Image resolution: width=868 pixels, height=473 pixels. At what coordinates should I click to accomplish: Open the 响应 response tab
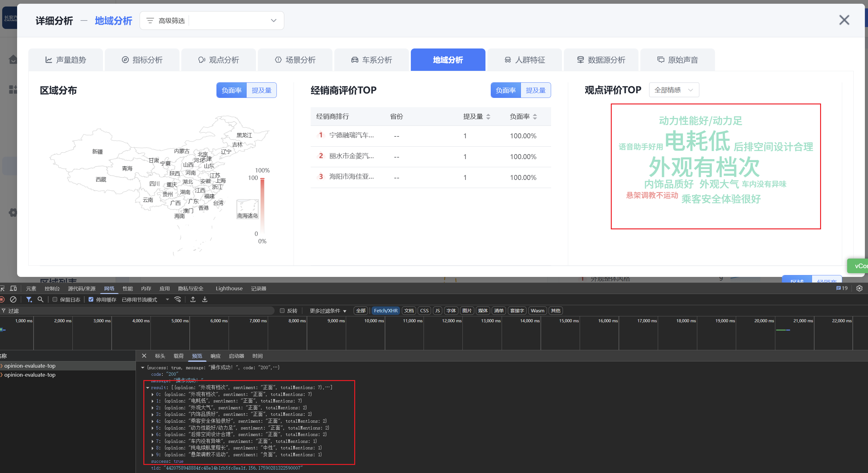[215, 356]
